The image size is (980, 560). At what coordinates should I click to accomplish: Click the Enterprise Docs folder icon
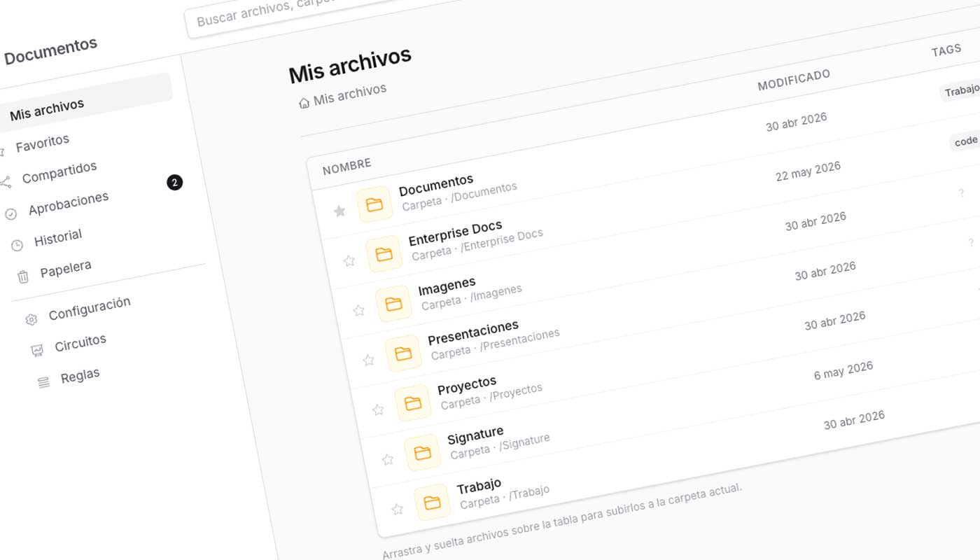(x=384, y=254)
